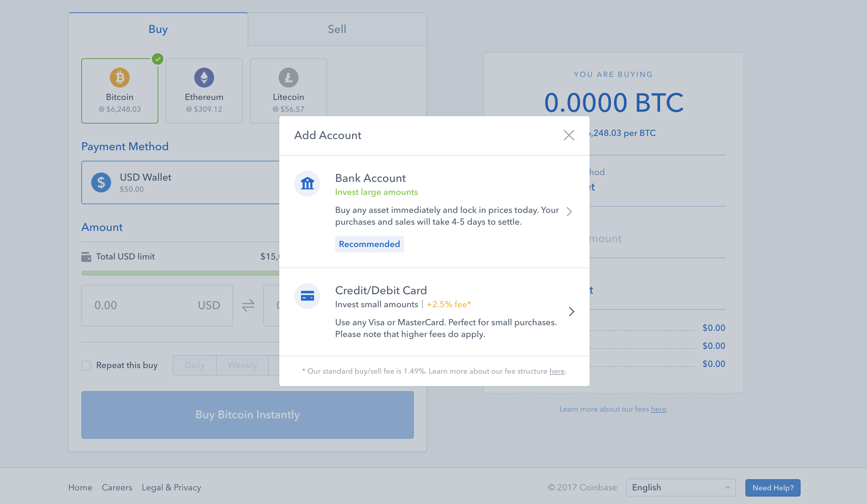Click the USD Wallet dollar icon
The height and width of the screenshot is (504, 867).
tap(101, 182)
